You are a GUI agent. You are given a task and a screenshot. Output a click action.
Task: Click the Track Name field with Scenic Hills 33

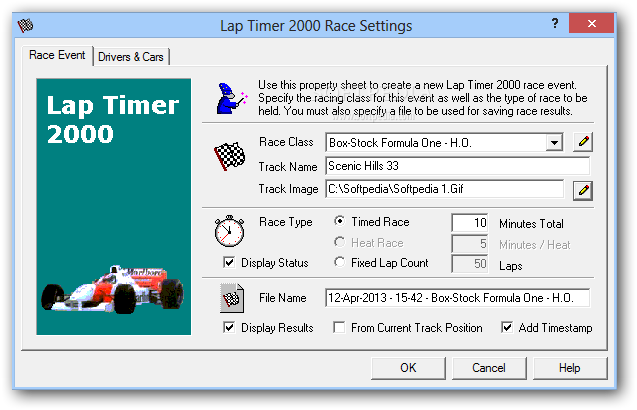pos(457,166)
